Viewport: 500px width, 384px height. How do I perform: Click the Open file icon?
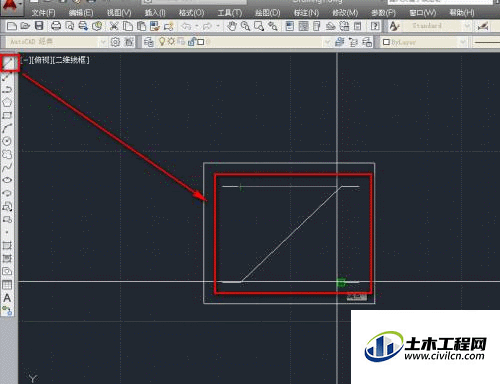(x=25, y=26)
